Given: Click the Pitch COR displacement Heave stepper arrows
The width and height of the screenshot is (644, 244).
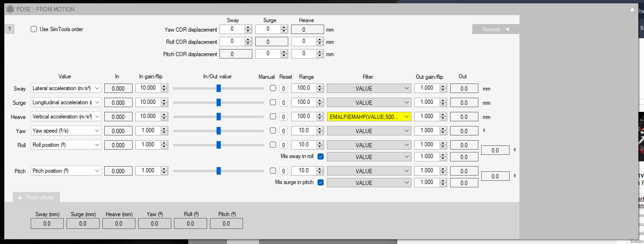Looking at the screenshot, I should coord(319,54).
